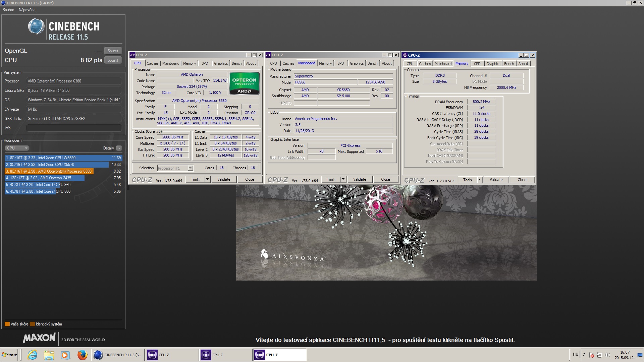Click the Core Speed value 2800.85 MHz
644x362 pixels.
click(x=173, y=137)
